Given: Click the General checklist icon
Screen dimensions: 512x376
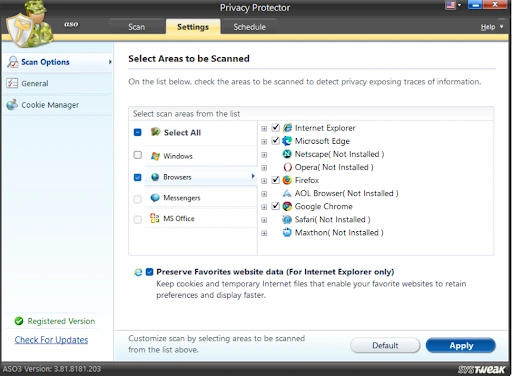Looking at the screenshot, I should pos(12,83).
